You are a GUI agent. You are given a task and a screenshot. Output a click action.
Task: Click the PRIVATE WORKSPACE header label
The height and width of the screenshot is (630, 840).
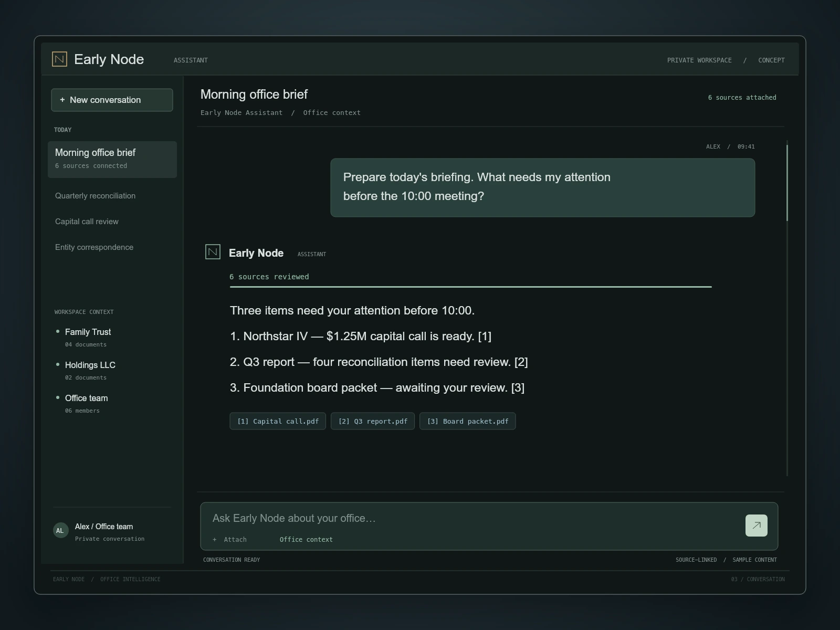699,60
